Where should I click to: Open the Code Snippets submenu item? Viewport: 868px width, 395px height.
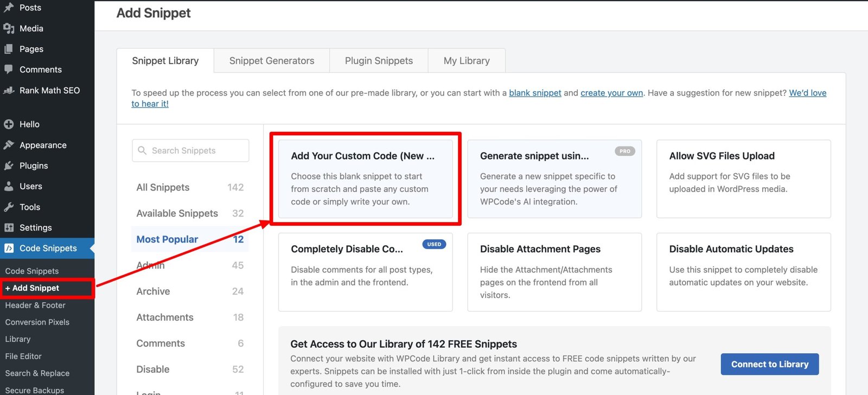[31, 271]
